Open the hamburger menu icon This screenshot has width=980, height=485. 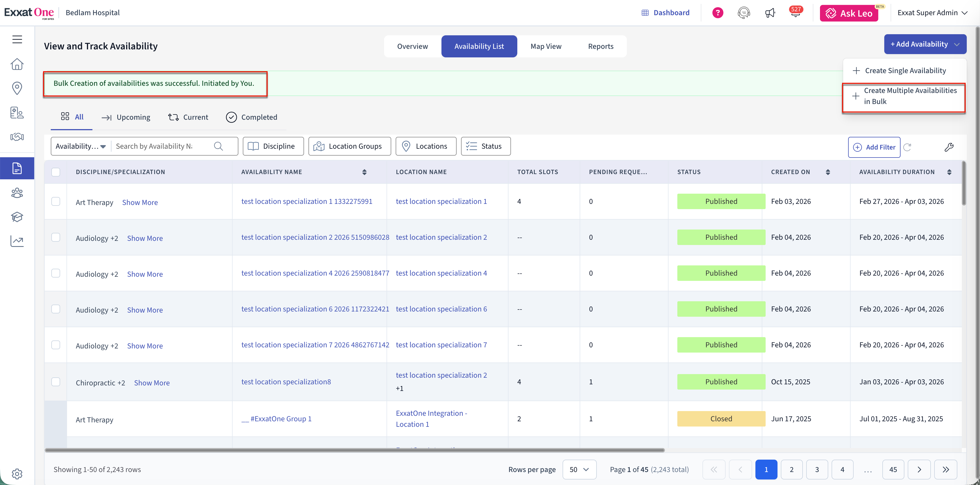pyautogui.click(x=17, y=39)
